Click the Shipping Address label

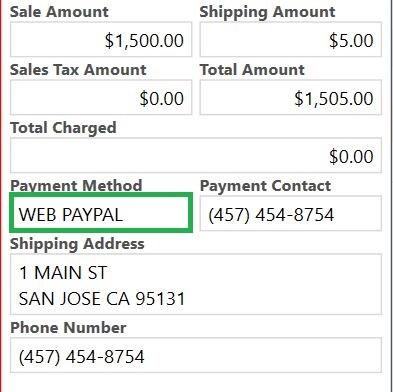[77, 244]
